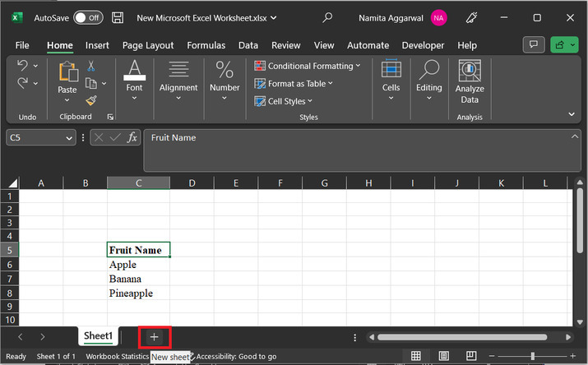Screen dimensions: 588x365
Task: Click the pen drawing mode icon
Action: coord(471,17)
